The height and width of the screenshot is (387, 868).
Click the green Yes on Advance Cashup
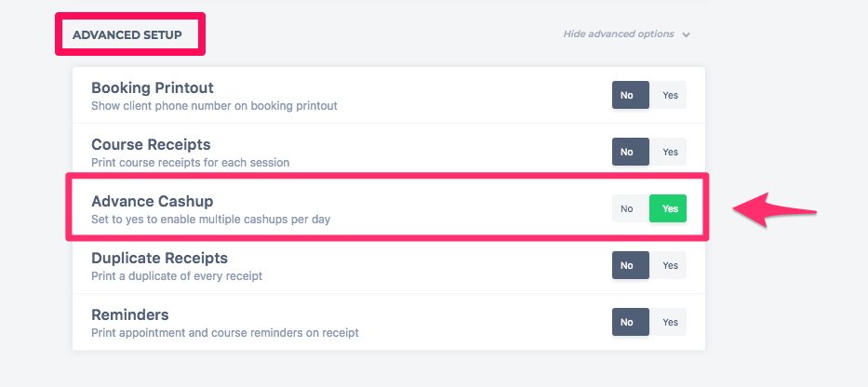[x=668, y=208]
